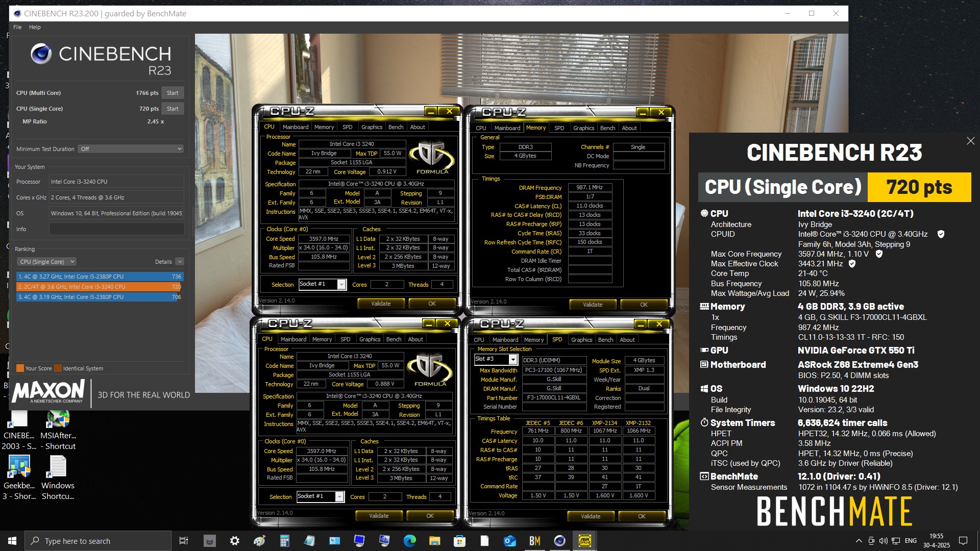Click Validate in top-left CPU-Z window
980x551 pixels.
pos(381,304)
